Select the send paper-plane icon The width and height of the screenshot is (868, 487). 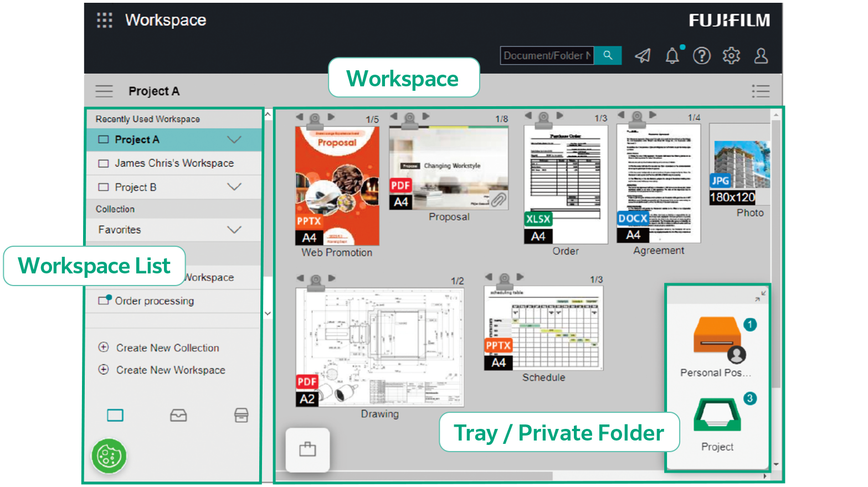643,55
